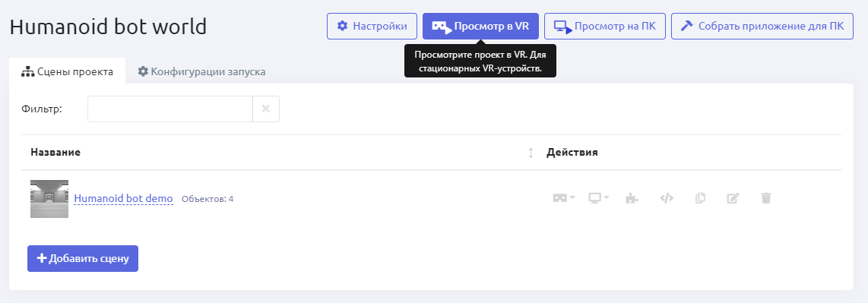The image size is (868, 303).
Task: Duplicate the scene with the copy icon
Action: (x=700, y=198)
